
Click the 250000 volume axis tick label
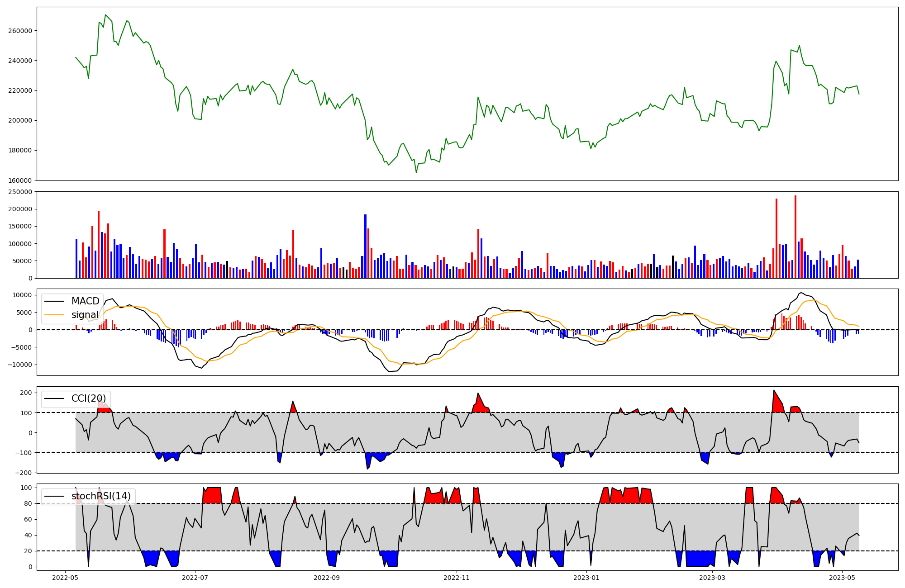pos(19,192)
